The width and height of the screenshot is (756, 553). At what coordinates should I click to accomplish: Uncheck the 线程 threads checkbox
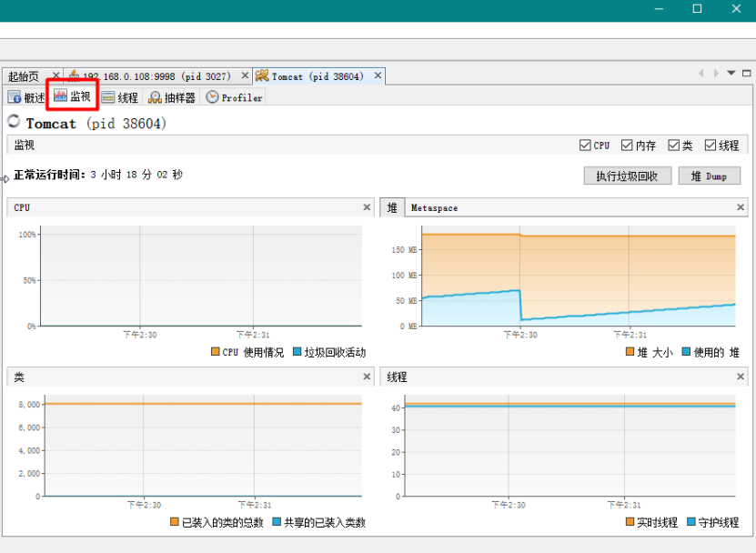click(x=711, y=146)
